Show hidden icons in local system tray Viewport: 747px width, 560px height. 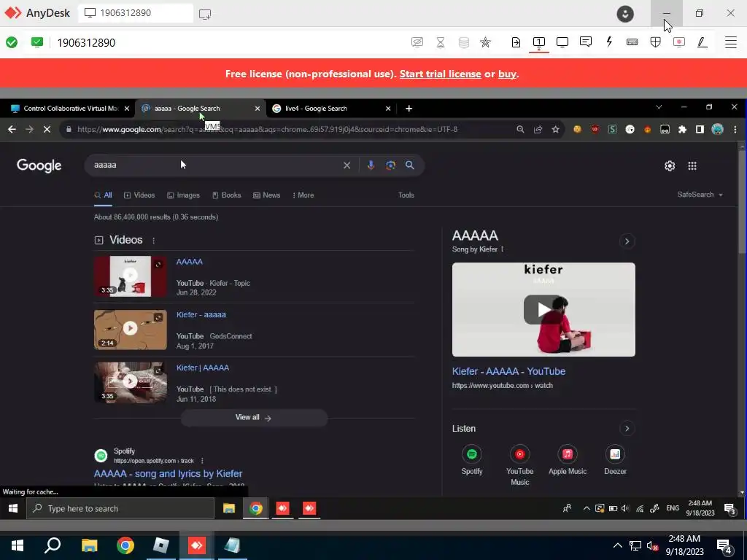(617, 545)
